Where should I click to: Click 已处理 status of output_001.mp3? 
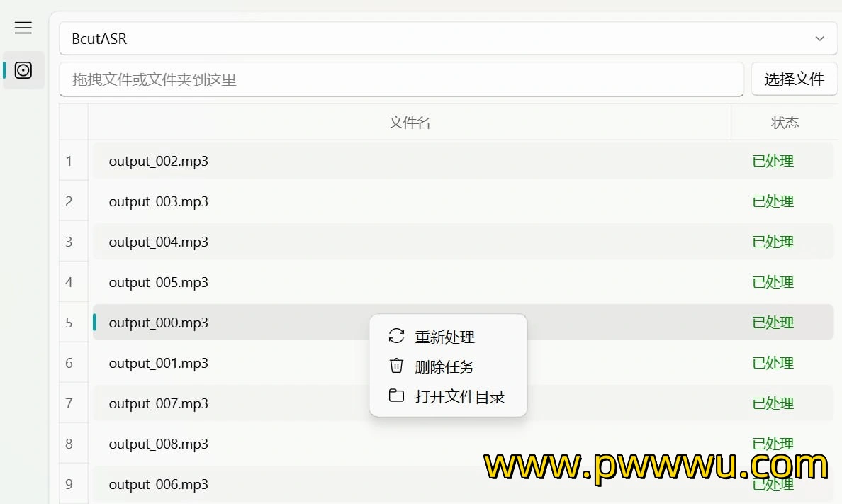[773, 363]
